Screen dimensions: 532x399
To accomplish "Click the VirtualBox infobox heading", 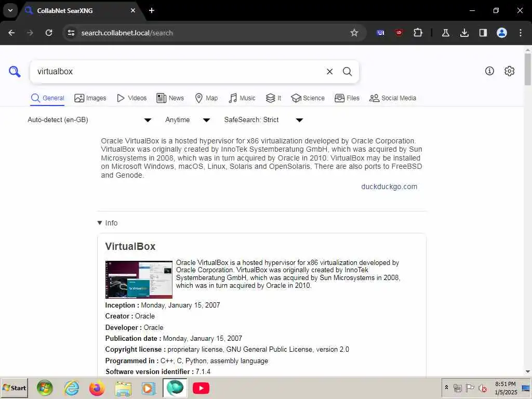I will [x=130, y=246].
